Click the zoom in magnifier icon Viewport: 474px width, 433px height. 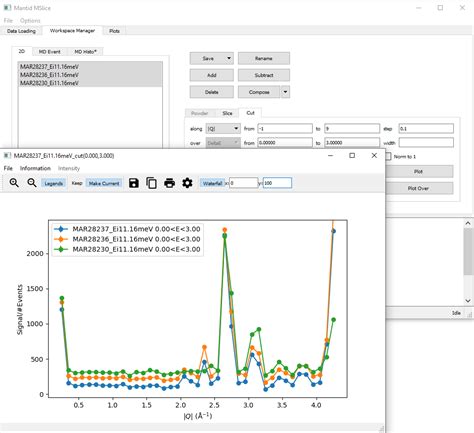tap(14, 183)
